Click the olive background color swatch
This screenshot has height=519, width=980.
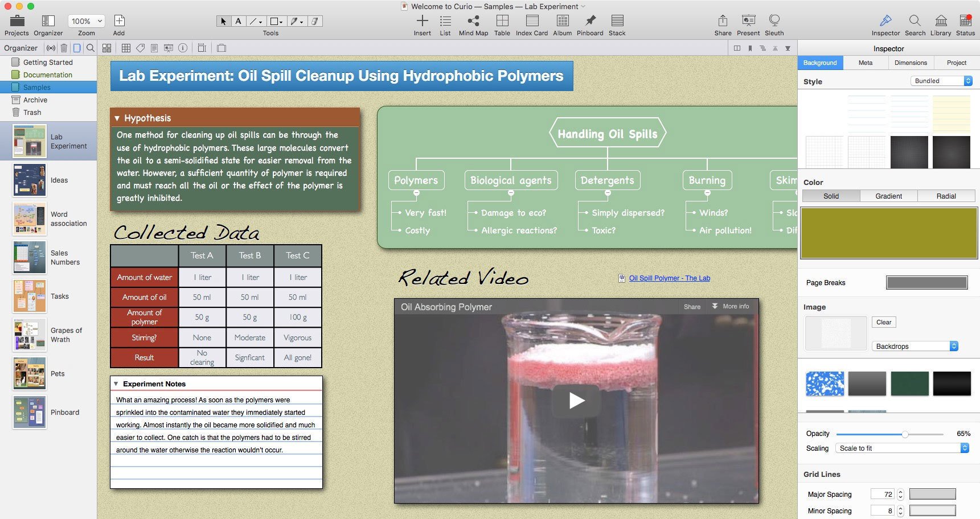[888, 233]
